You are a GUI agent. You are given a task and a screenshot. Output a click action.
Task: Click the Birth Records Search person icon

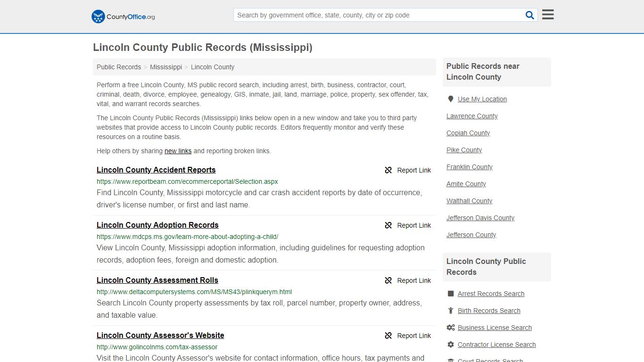451,311
